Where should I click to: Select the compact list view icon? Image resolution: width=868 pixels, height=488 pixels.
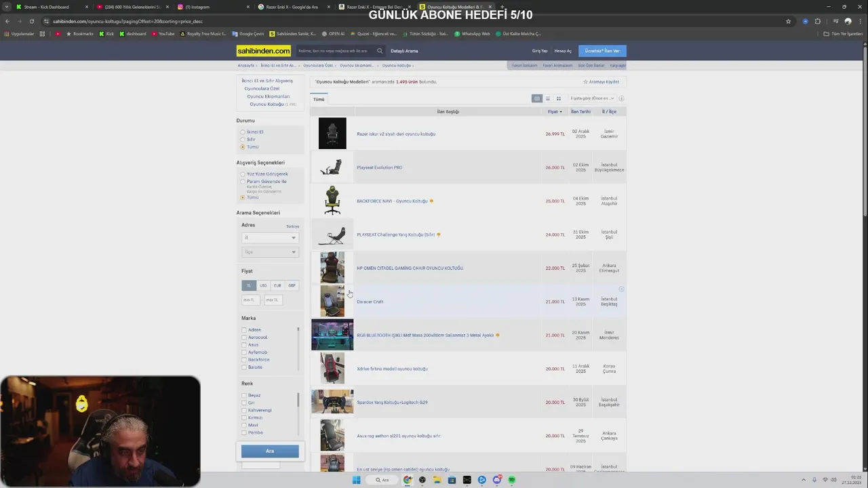point(548,98)
